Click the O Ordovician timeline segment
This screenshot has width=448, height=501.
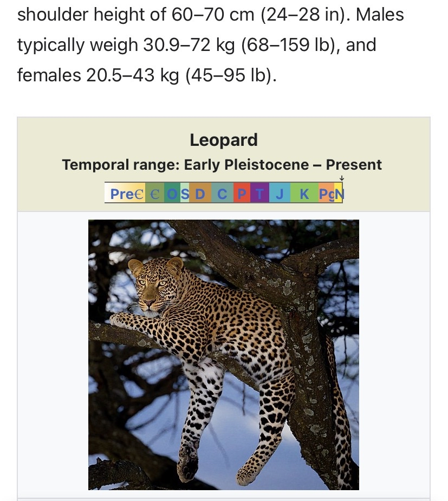[x=172, y=194]
